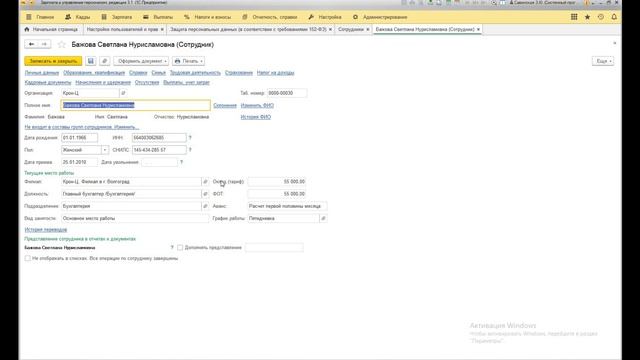
Task: Click help question mark beside ИНН
Action: click(x=190, y=138)
